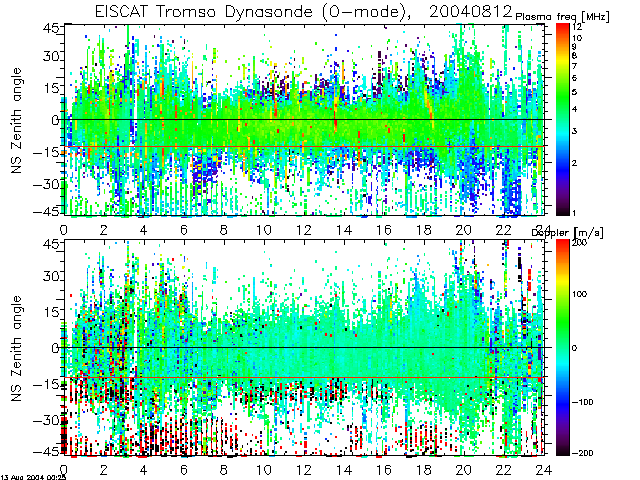
Task: Click the "200" tick on Doppler colorbar
Action: pyautogui.click(x=579, y=242)
